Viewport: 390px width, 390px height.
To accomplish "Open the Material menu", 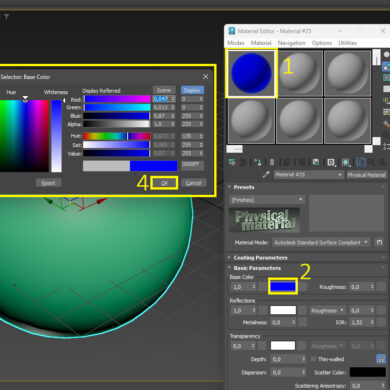I will [x=261, y=43].
